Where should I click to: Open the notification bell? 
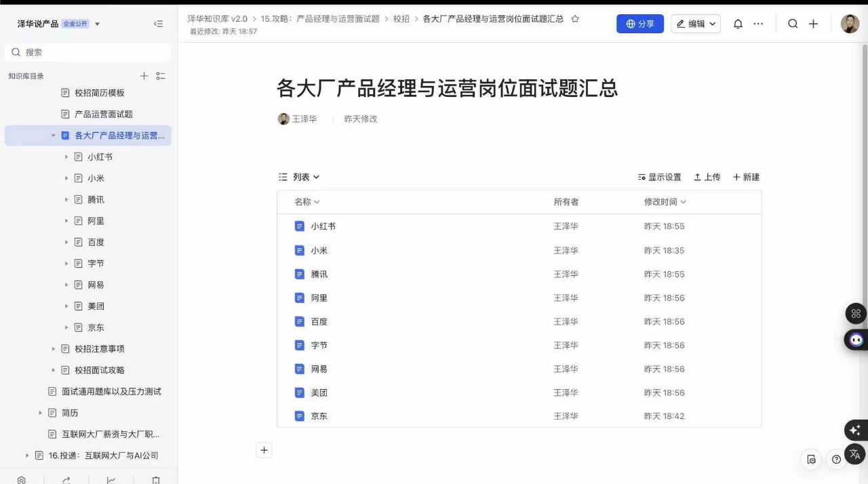pyautogui.click(x=738, y=24)
